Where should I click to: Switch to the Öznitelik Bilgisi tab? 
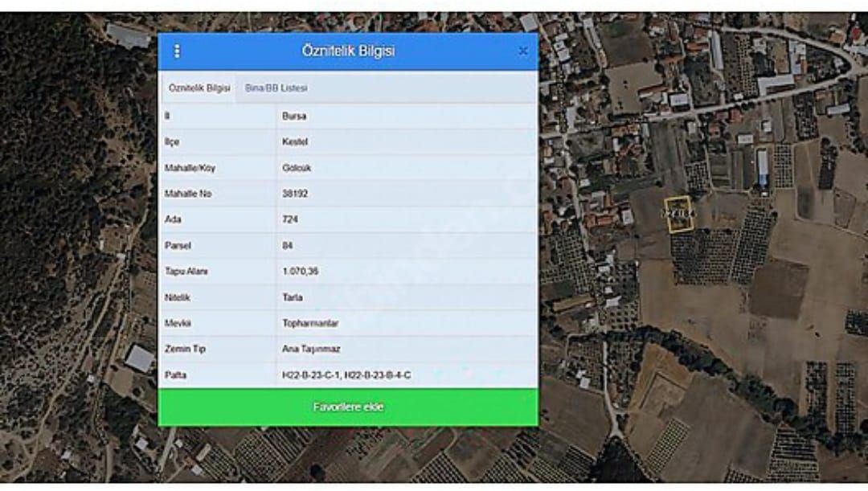click(x=199, y=88)
